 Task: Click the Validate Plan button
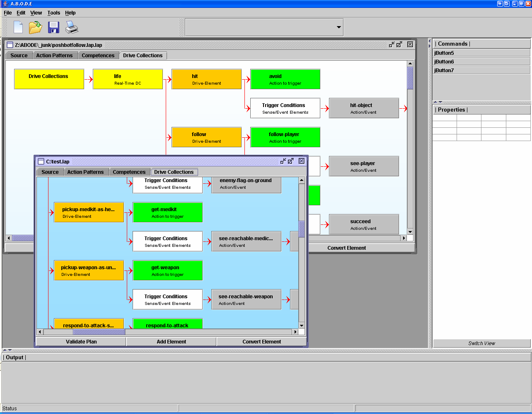pyautogui.click(x=81, y=342)
